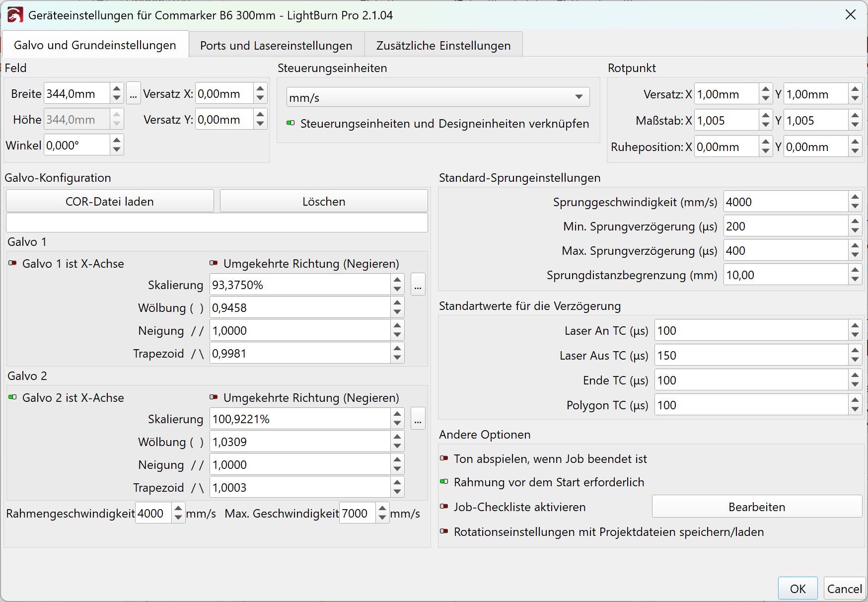Click the COR-Datei laden button
This screenshot has height=602, width=868.
(x=110, y=201)
